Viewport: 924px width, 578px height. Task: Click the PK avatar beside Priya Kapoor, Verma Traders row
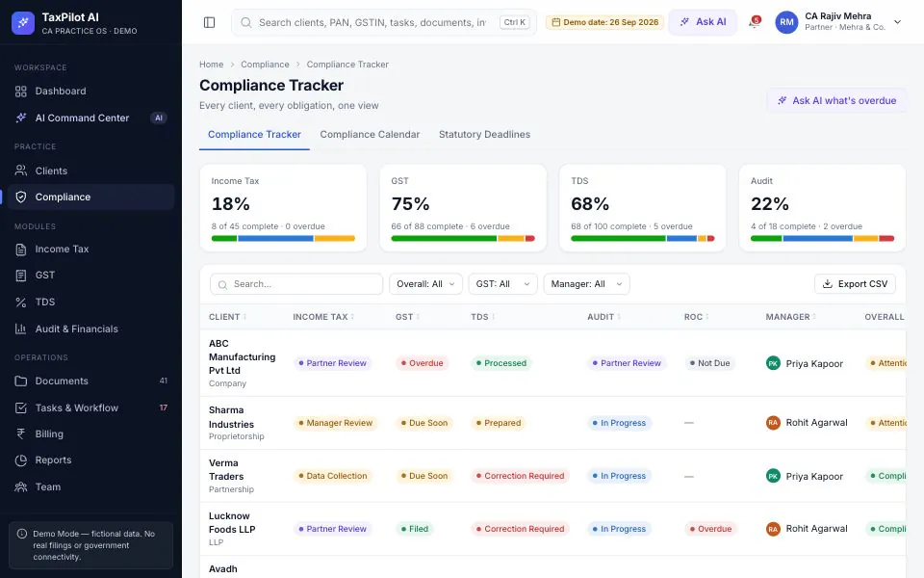point(773,476)
